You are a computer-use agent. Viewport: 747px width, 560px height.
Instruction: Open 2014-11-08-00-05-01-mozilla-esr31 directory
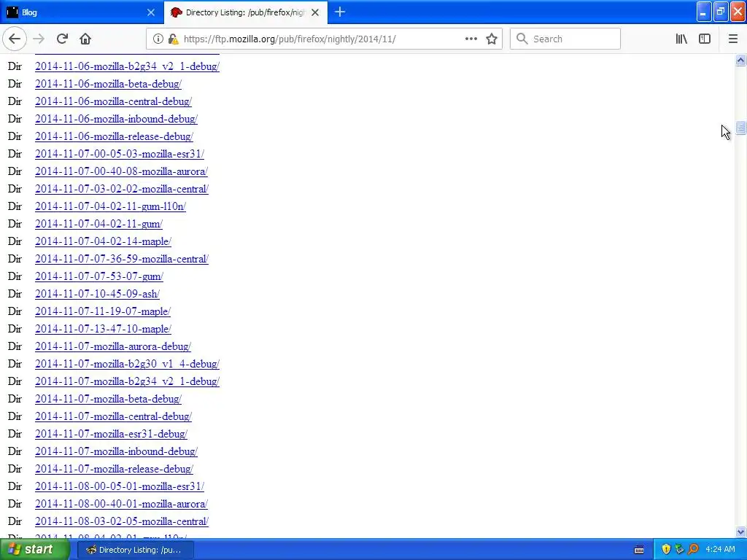(x=120, y=486)
